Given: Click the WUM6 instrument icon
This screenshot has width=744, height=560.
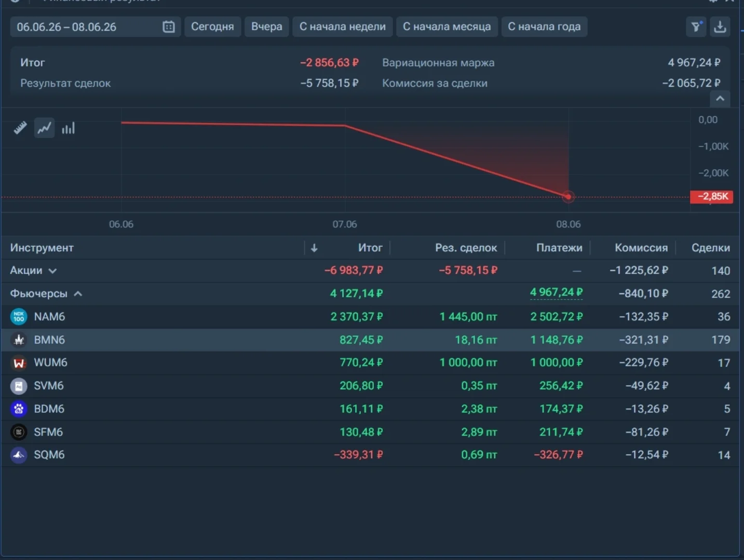Looking at the screenshot, I should coord(19,363).
